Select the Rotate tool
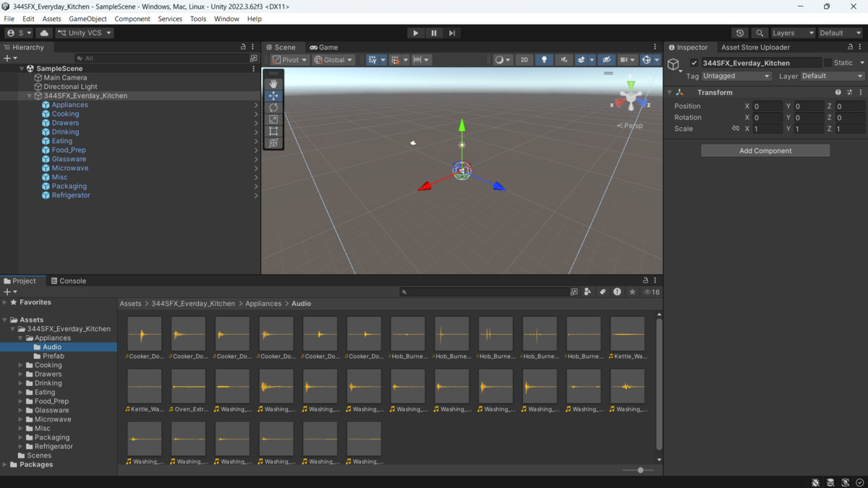The image size is (868, 488). coord(273,108)
